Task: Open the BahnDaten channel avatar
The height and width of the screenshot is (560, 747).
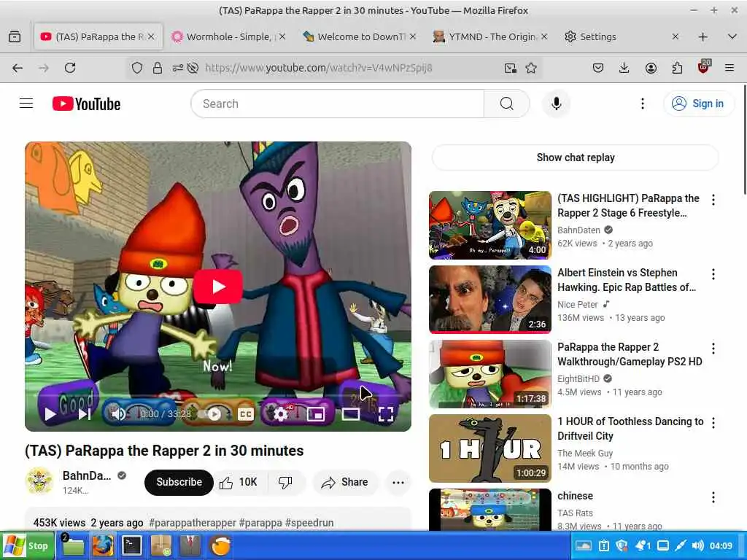Action: point(39,481)
